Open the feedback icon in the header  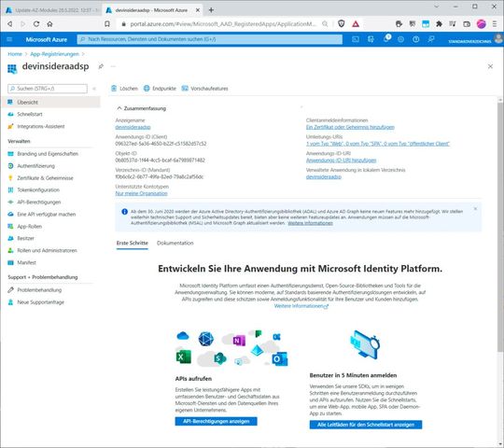431,39
